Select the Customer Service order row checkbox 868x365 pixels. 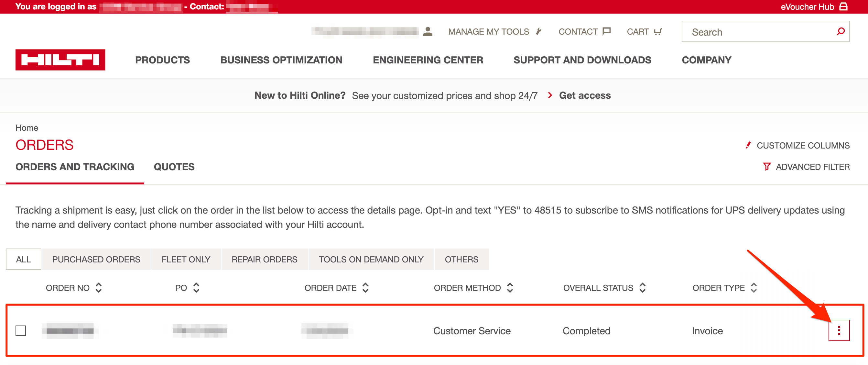[21, 331]
